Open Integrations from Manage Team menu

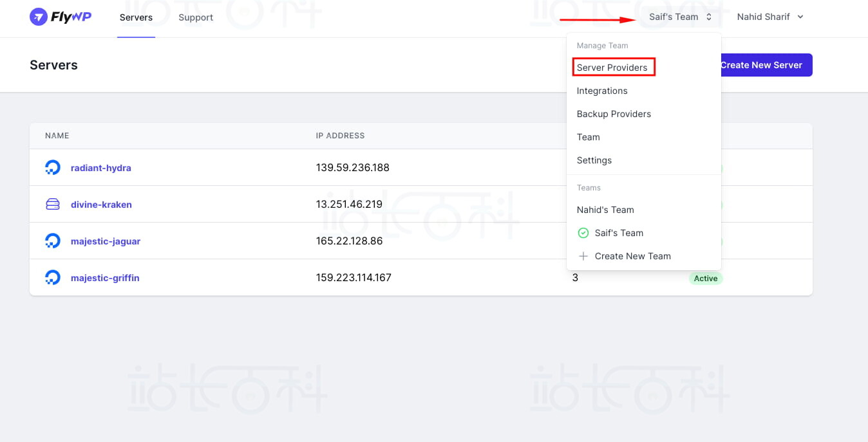pos(602,91)
